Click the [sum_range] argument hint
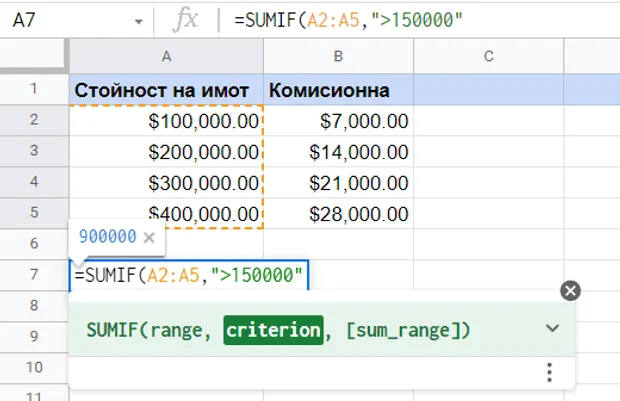The image size is (620, 401). pos(403,330)
